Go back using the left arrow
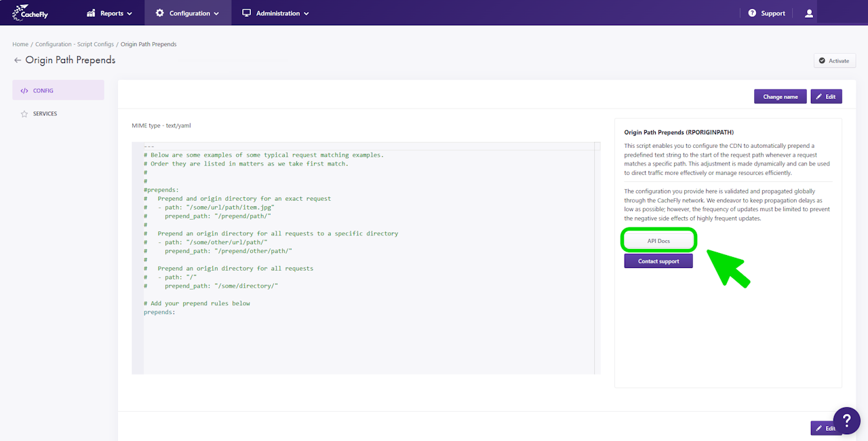Viewport: 868px width, 441px height. [x=18, y=60]
